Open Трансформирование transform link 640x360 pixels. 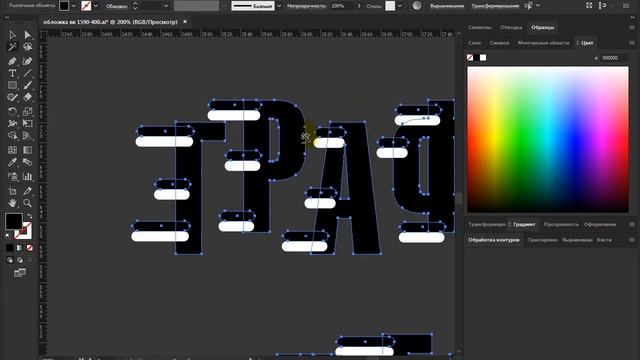495,6
